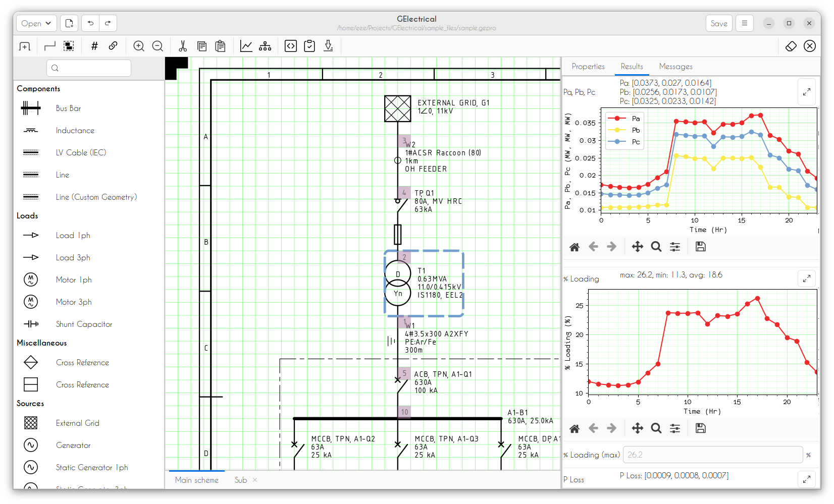The width and height of the screenshot is (834, 504).
Task: Switch to the Results tab
Action: 632,67
